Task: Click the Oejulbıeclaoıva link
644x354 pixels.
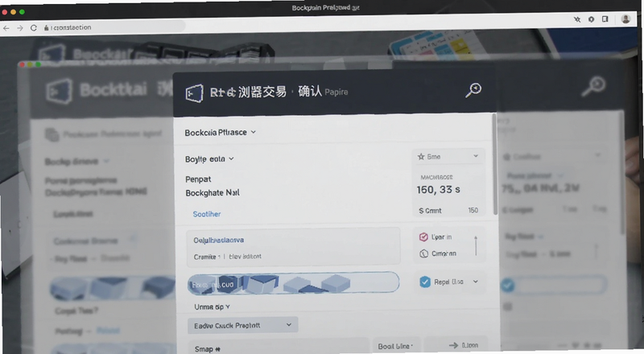Action: (218, 240)
